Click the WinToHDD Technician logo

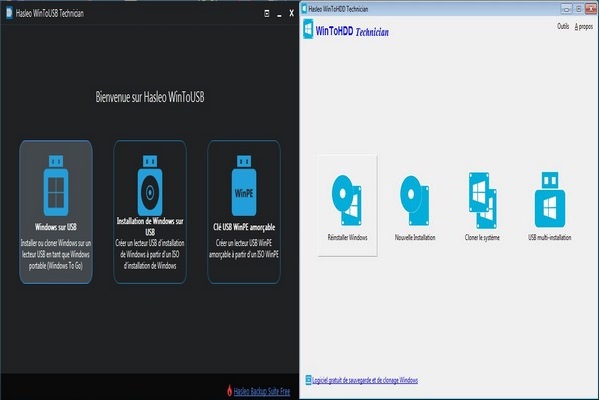point(346,29)
